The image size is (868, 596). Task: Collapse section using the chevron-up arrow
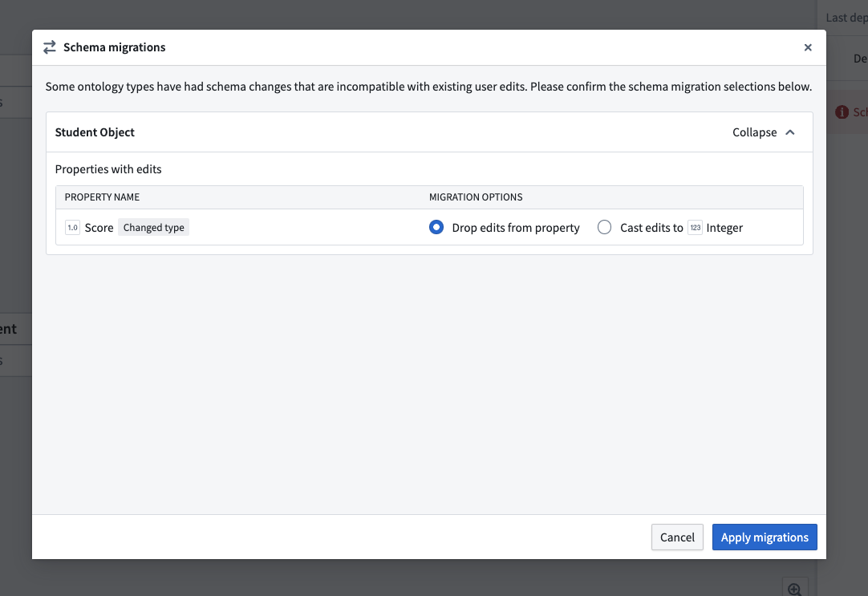click(x=790, y=132)
